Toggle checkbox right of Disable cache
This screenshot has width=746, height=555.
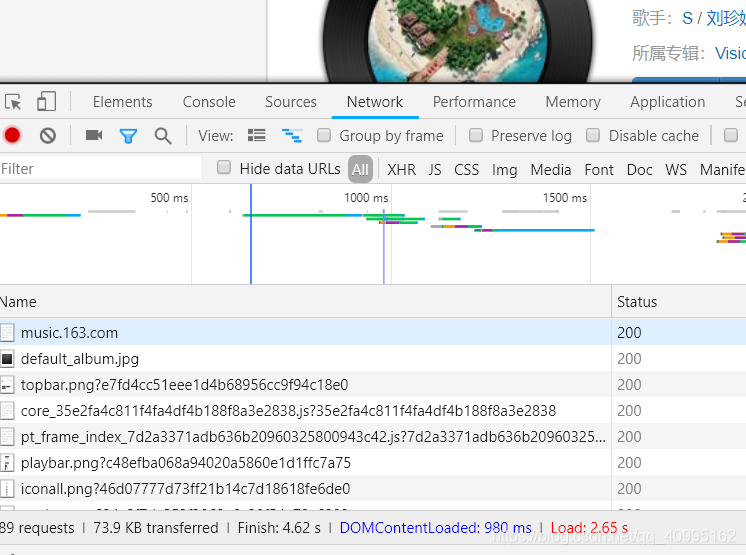(x=731, y=135)
